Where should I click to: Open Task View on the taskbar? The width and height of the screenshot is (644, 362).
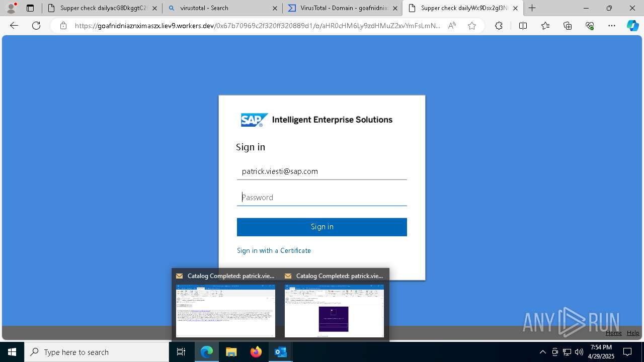point(181,352)
